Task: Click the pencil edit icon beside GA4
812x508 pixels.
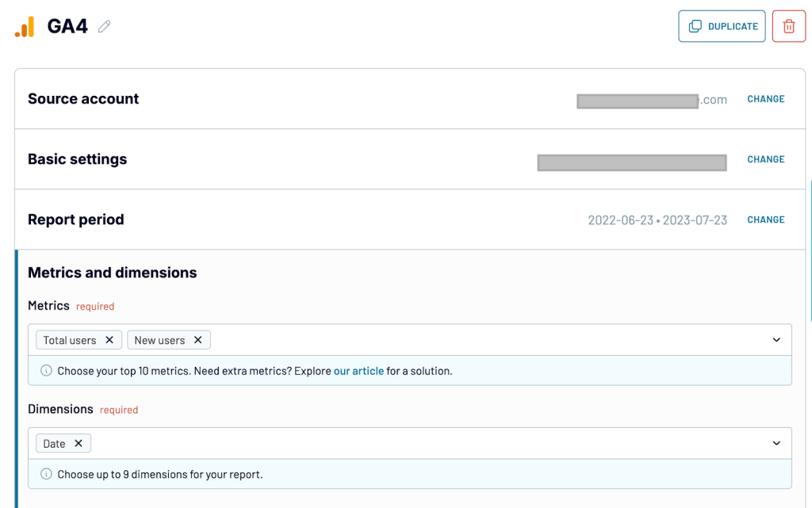Action: coord(104,26)
